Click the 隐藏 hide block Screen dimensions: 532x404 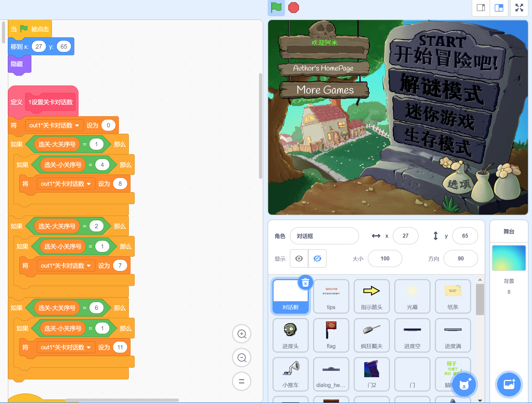click(x=19, y=64)
